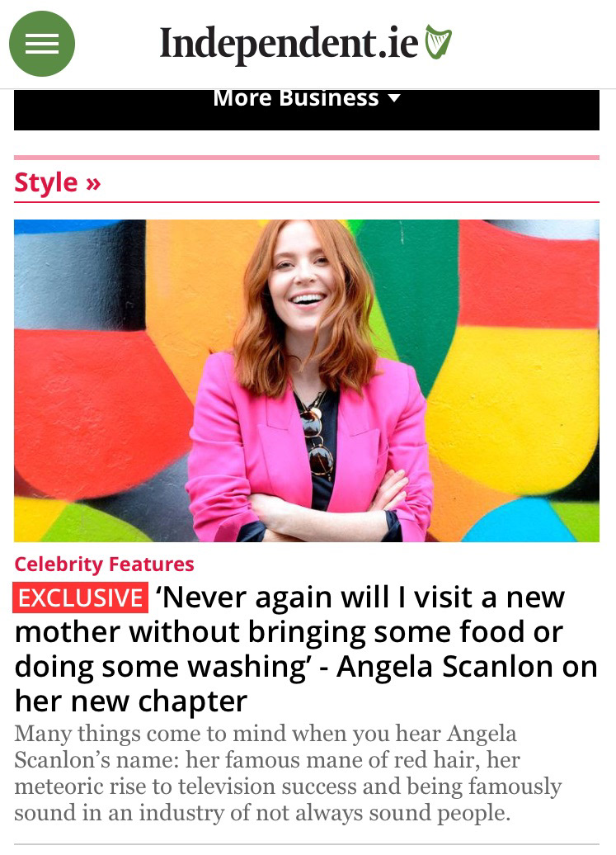Viewport: 616px width, 855px height.
Task: Select the black More Business bar
Action: [x=307, y=110]
